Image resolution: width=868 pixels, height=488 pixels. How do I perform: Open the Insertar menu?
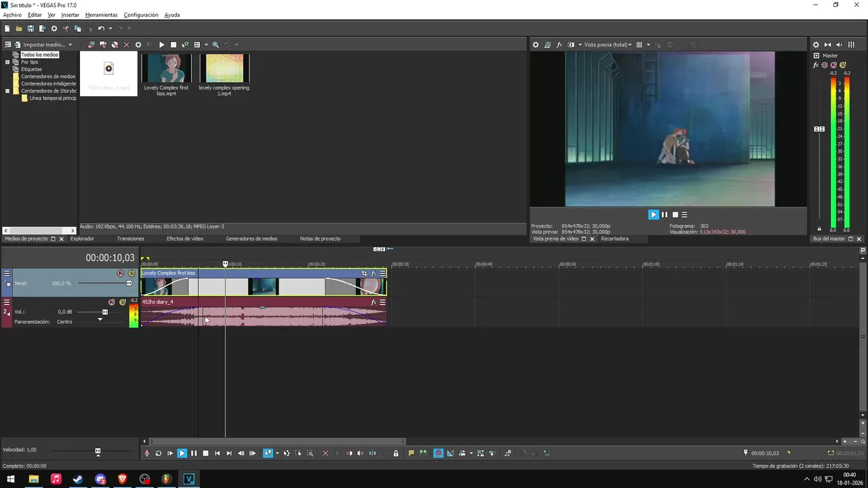click(70, 15)
